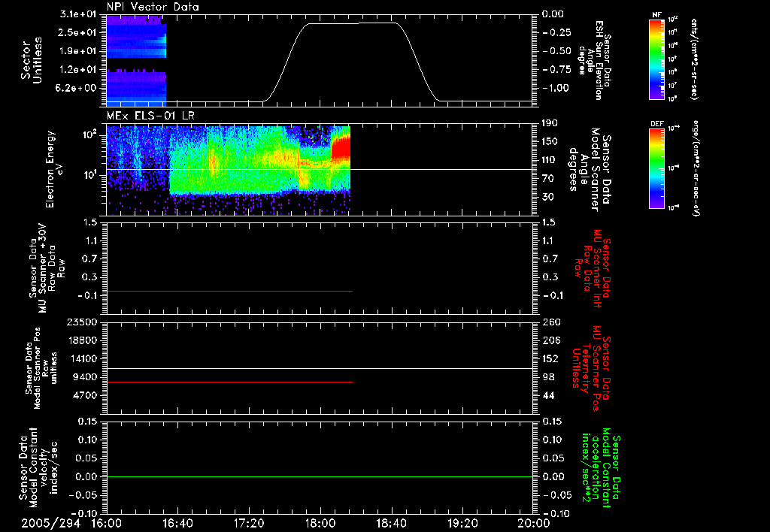Click the green zero velocity line
The width and height of the screenshot is (770, 532).
(320, 476)
